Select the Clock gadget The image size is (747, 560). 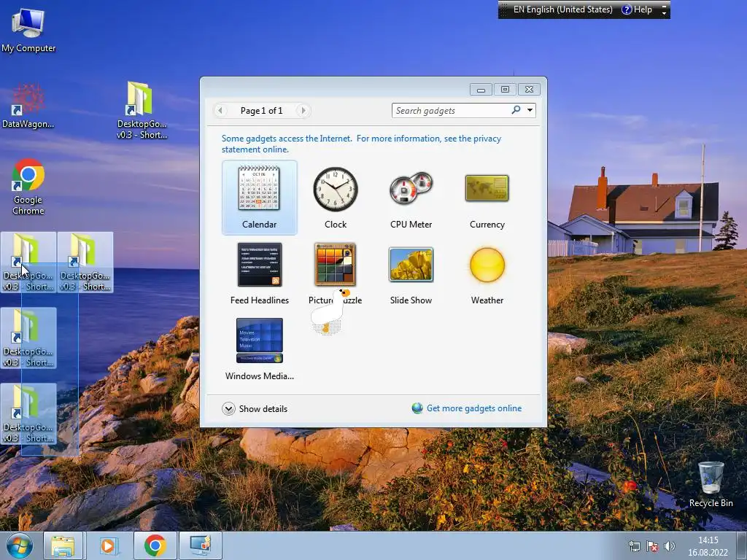pyautogui.click(x=336, y=197)
